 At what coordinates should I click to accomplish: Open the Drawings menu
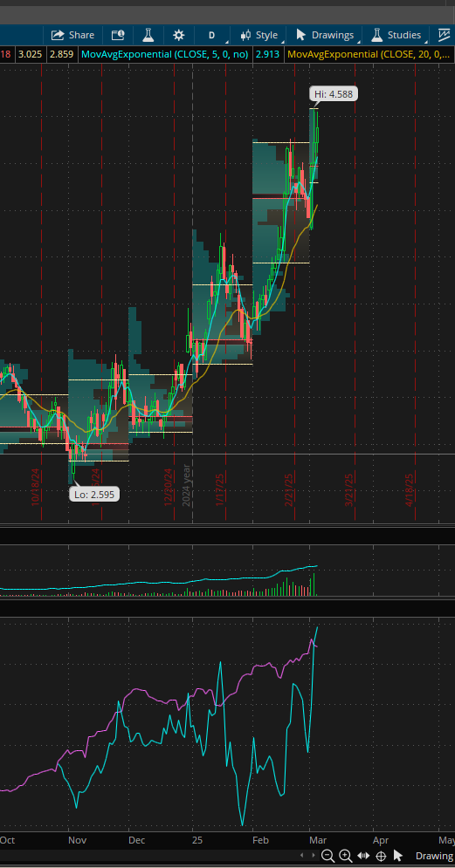pos(325,35)
